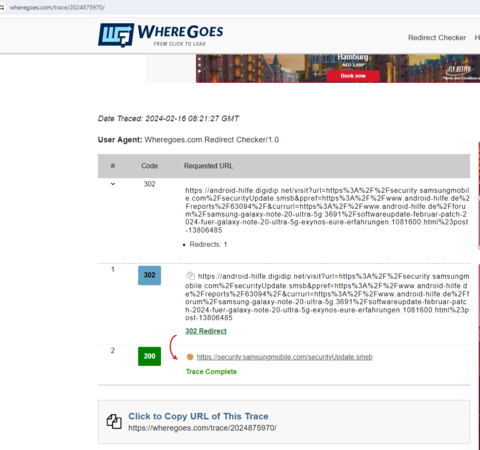Viewport: 480px width, 450px height.
Task: Click the WhereGoes logo icon
Action: click(x=116, y=35)
